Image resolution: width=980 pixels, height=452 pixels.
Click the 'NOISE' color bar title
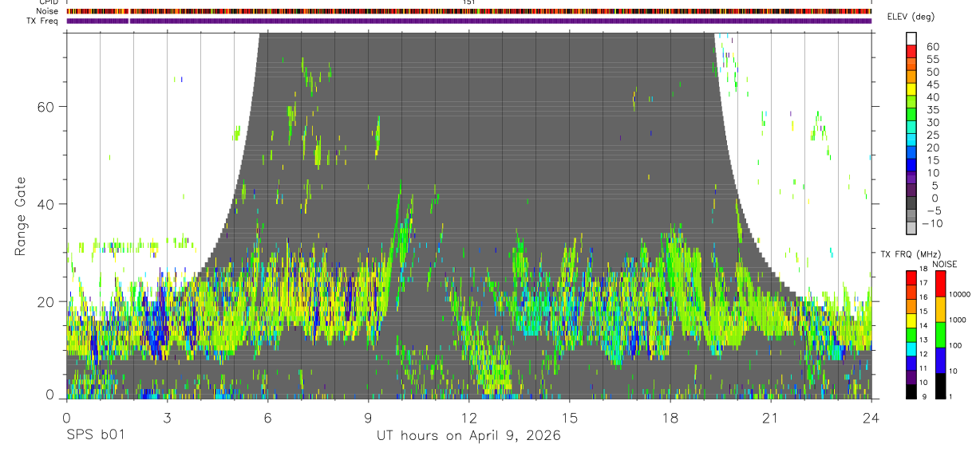(x=945, y=264)
